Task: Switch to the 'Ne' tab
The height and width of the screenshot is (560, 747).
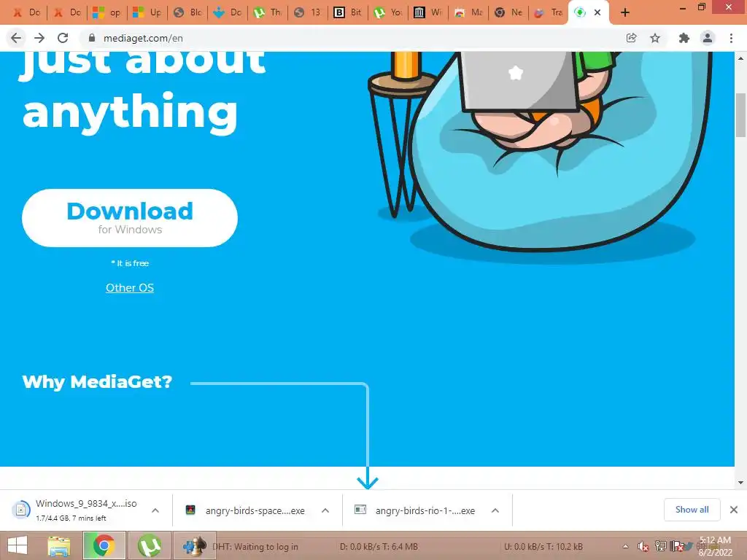Action: tap(507, 13)
